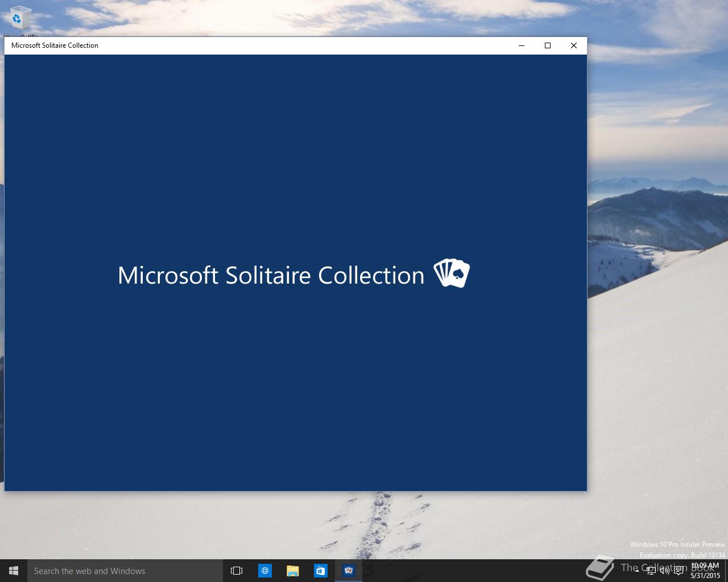This screenshot has height=582, width=728.
Task: Open File Explorer from the taskbar
Action: (292, 571)
